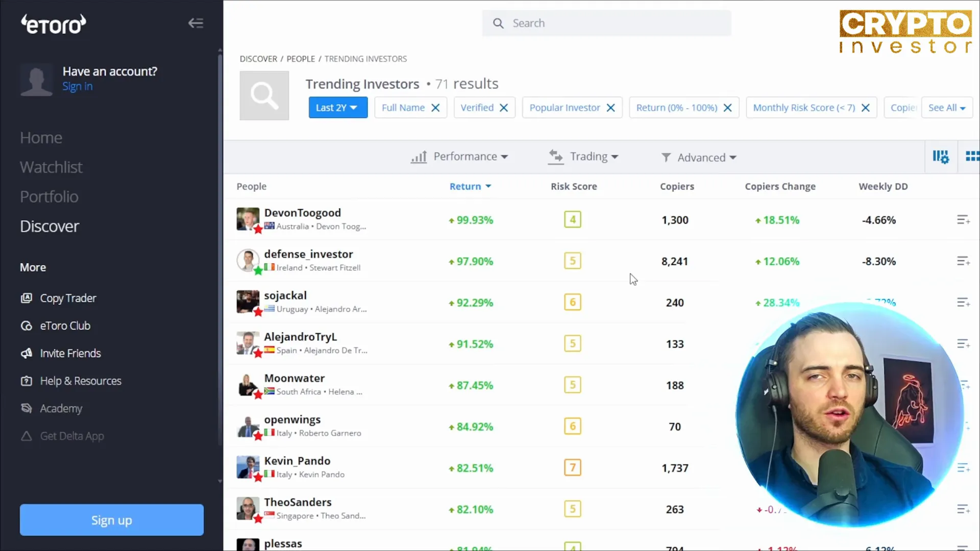Go to Home in sidebar

[x=41, y=138]
